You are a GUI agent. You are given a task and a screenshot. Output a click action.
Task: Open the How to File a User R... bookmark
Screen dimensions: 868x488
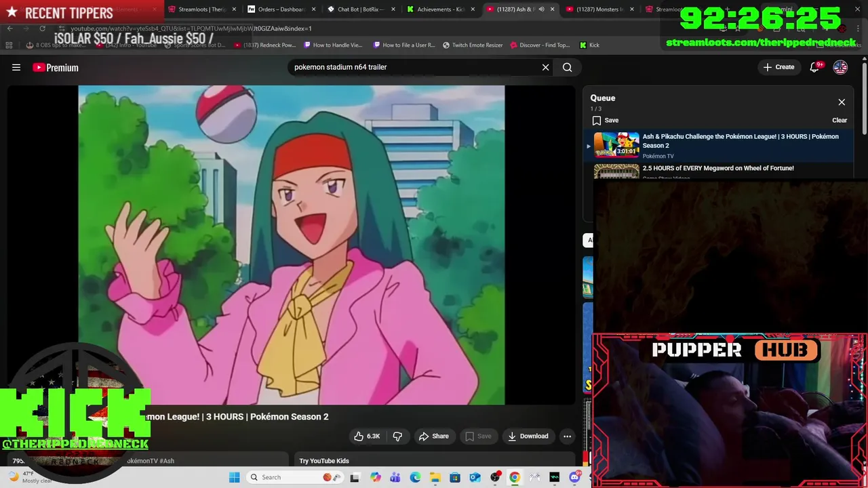pyautogui.click(x=403, y=45)
